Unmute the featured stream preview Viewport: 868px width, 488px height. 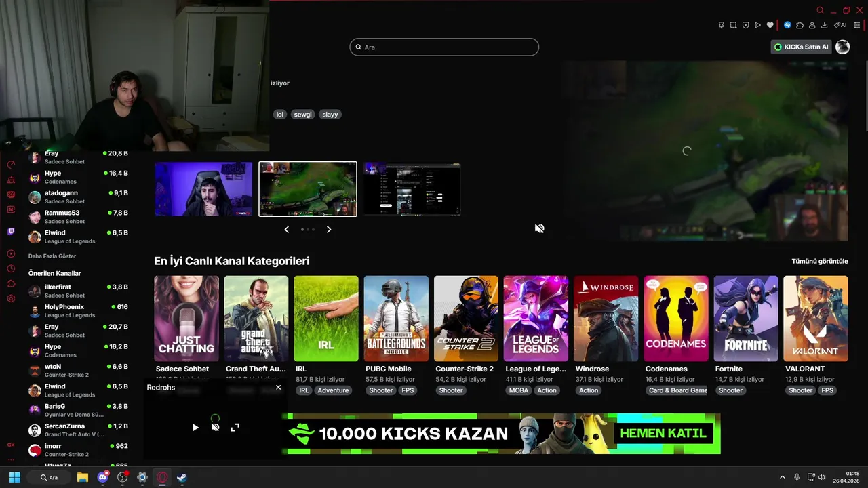pyautogui.click(x=539, y=228)
